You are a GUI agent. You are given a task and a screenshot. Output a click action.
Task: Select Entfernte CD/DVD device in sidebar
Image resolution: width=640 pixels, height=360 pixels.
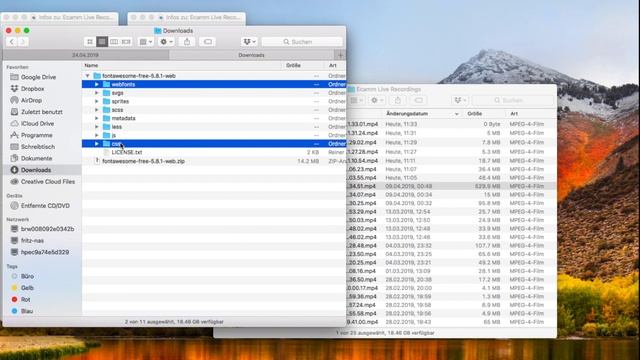click(x=45, y=206)
